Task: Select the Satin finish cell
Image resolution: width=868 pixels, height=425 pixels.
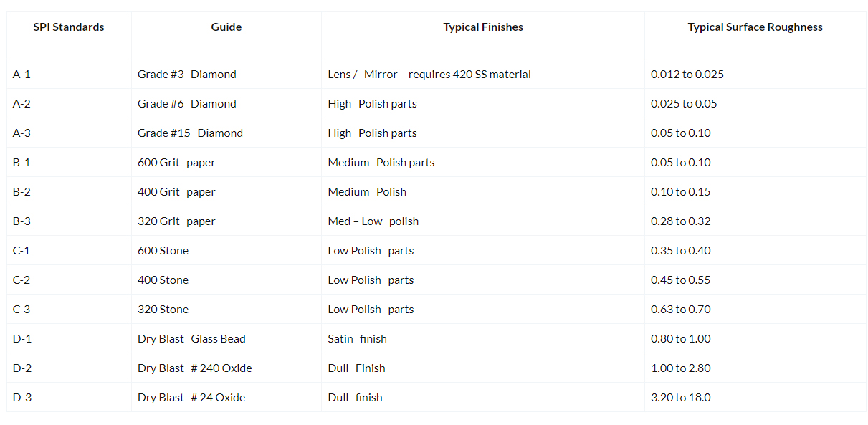Action: click(x=357, y=339)
